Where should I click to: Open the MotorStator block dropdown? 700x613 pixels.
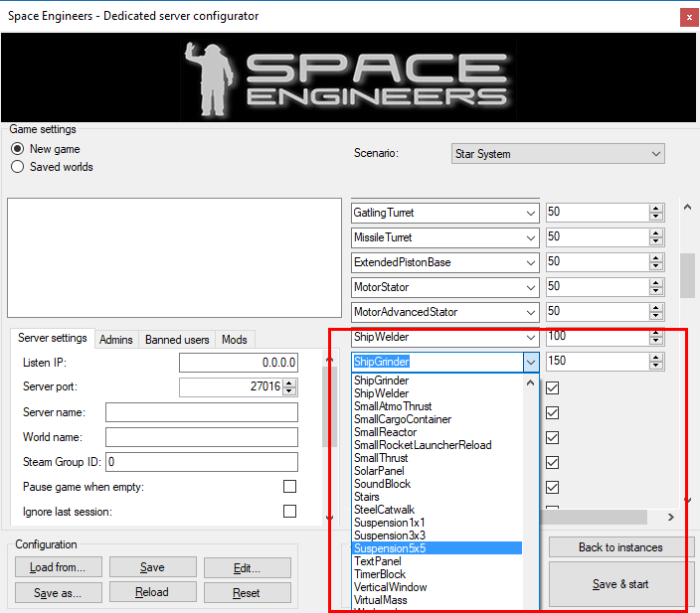530,287
